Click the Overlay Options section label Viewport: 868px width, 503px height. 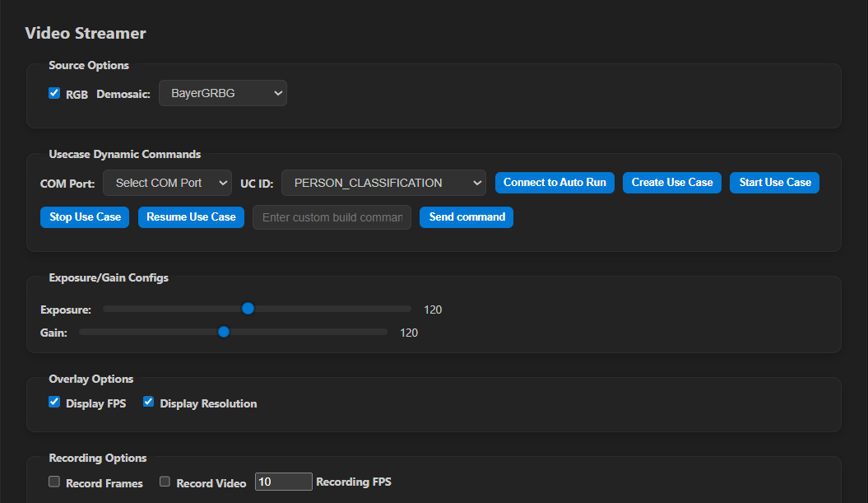click(x=91, y=380)
